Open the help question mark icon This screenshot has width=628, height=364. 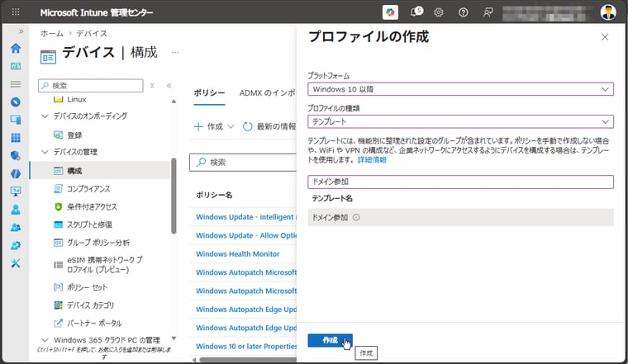[463, 12]
